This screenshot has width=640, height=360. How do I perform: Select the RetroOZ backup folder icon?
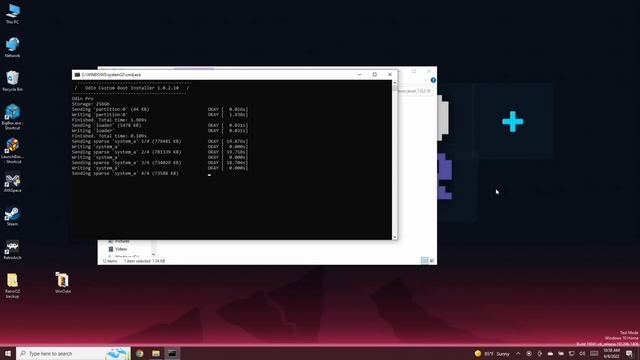click(12, 285)
